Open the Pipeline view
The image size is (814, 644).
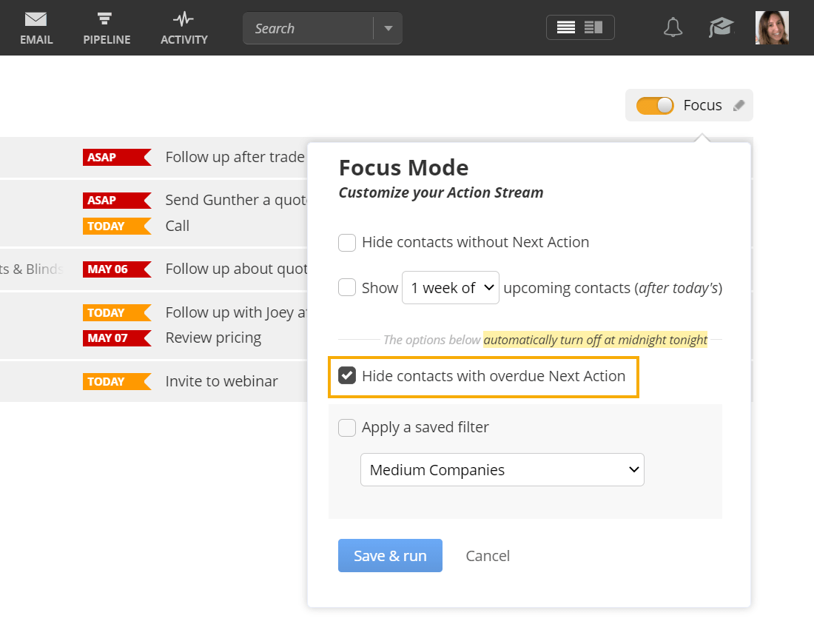coord(107,28)
